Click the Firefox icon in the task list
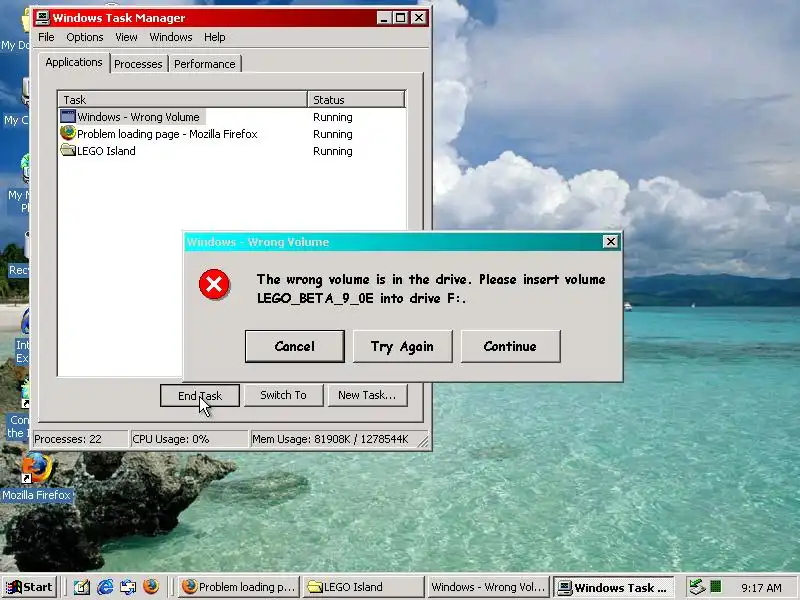The height and width of the screenshot is (600, 800). [x=67, y=133]
